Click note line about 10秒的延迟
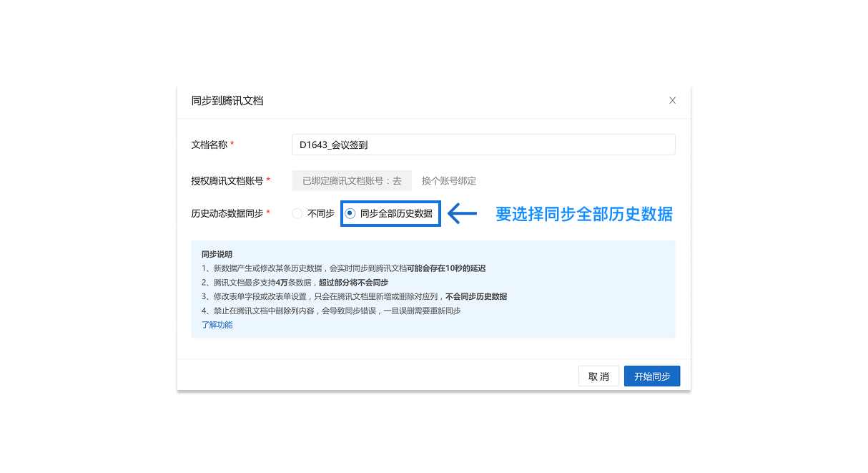Viewport: 868px width, 473px height. point(344,268)
